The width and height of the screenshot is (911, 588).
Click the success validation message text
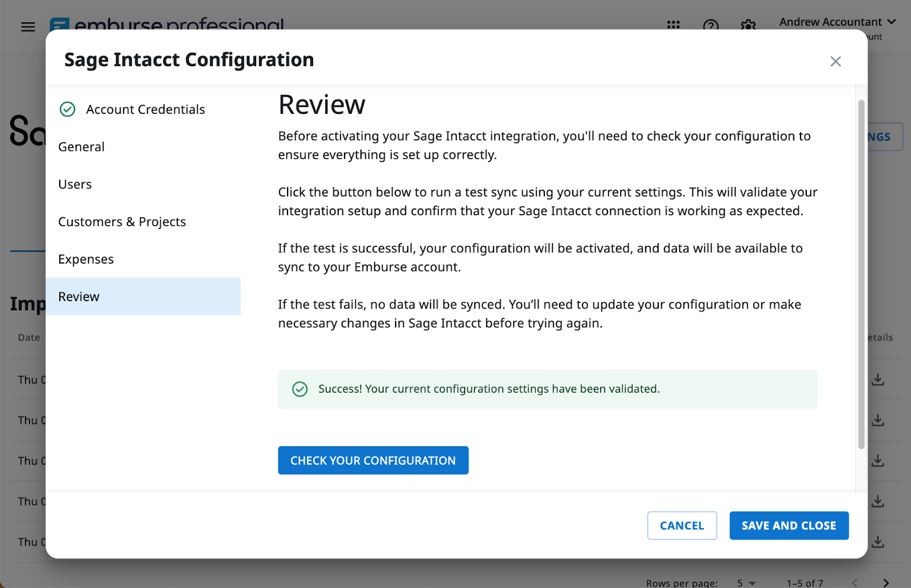click(489, 389)
